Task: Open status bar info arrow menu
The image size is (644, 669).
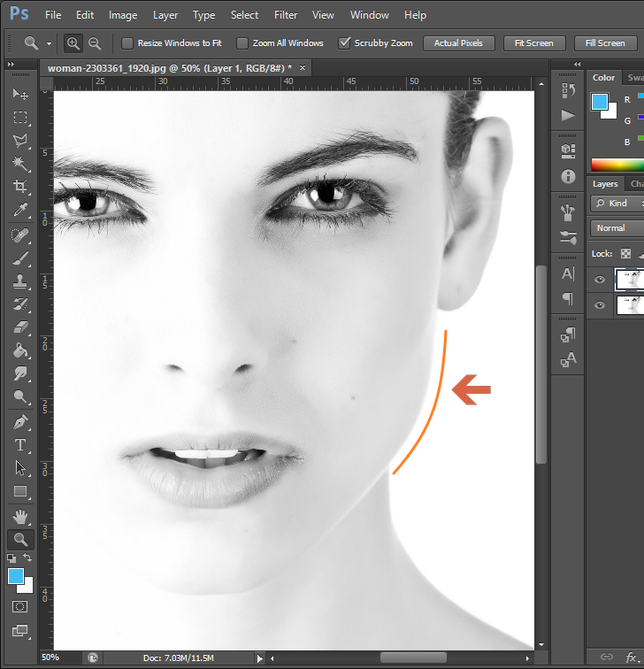Action: click(x=259, y=658)
